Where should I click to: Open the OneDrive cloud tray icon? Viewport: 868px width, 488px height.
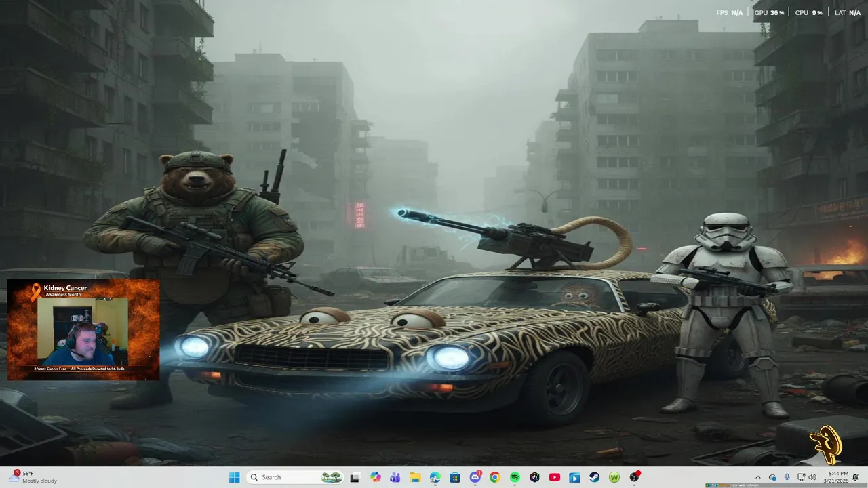click(772, 477)
